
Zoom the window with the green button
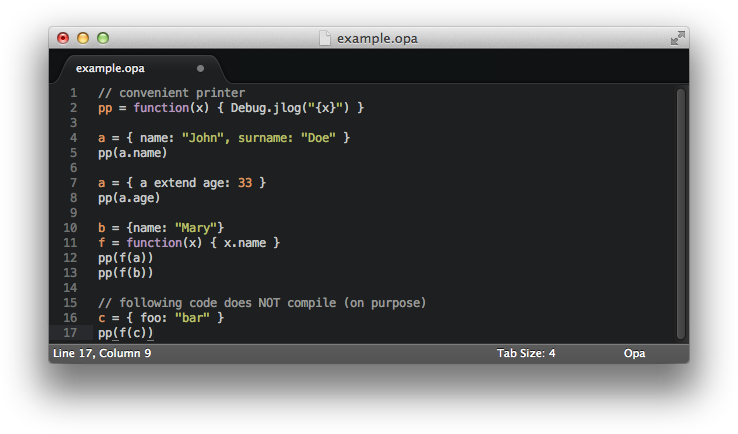[x=102, y=39]
